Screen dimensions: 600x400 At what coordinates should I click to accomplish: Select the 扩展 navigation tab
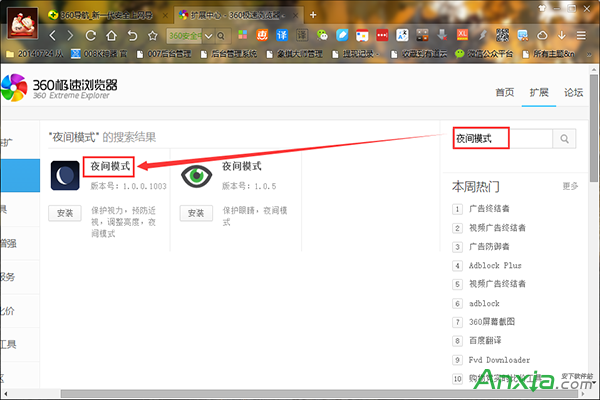coord(539,92)
